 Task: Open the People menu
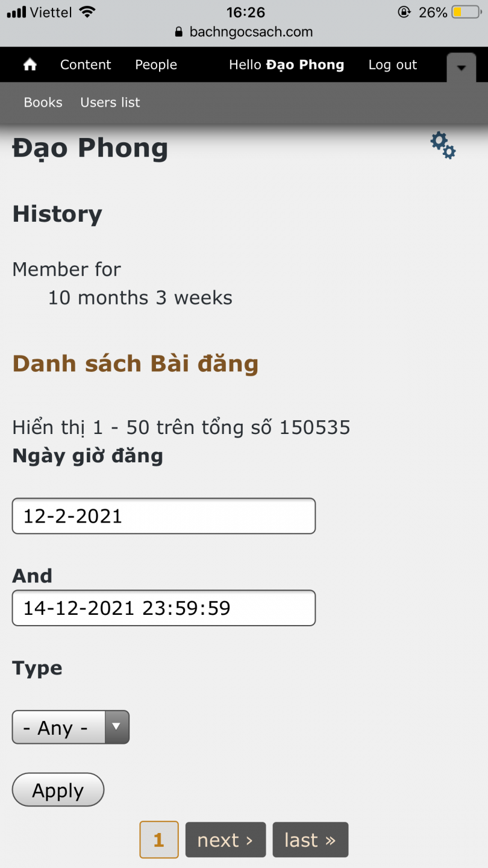click(x=156, y=65)
